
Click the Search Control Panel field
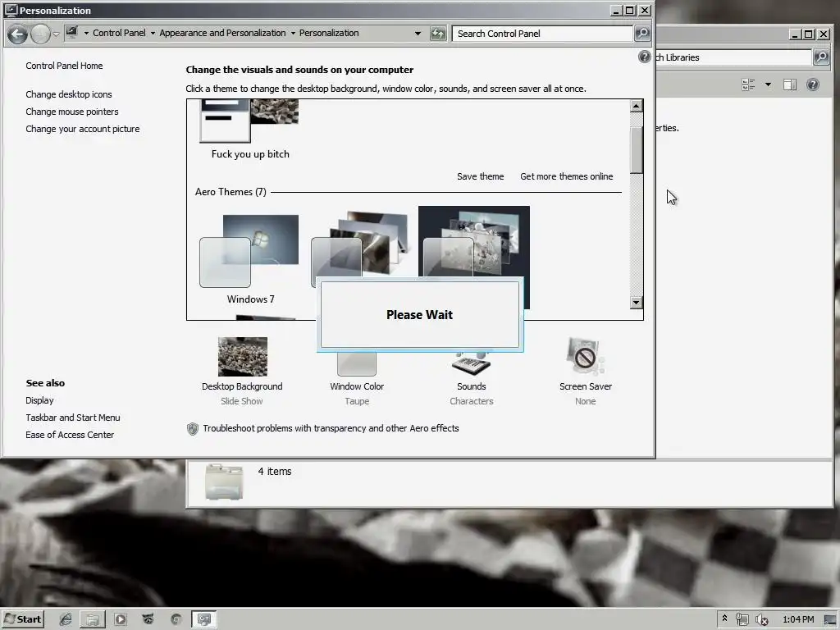pos(542,34)
